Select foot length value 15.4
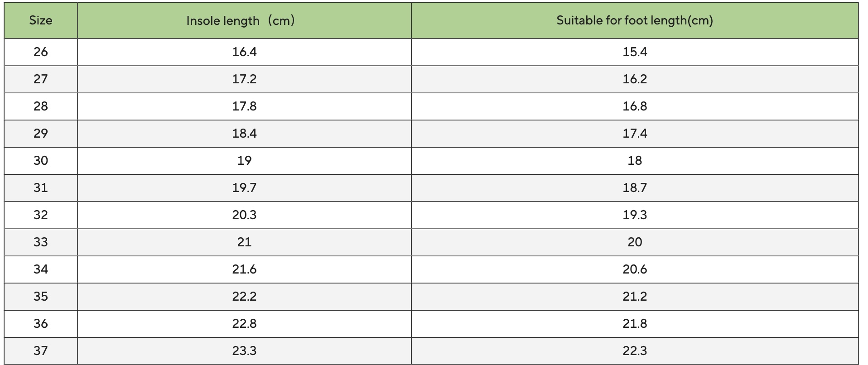Screen dimensions: 868x365 pos(635,52)
